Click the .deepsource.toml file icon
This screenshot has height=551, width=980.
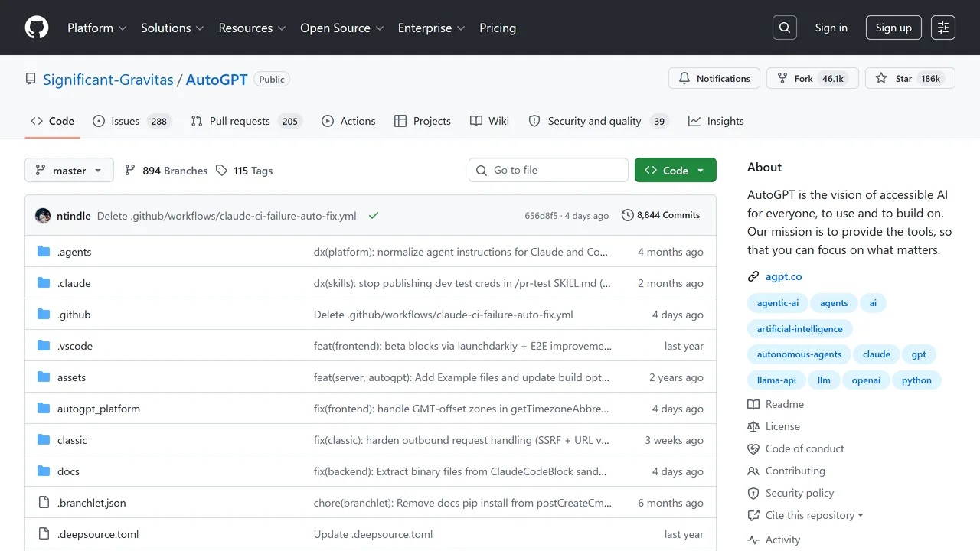pyautogui.click(x=44, y=534)
